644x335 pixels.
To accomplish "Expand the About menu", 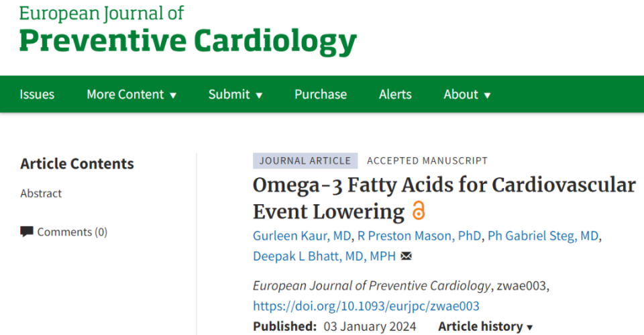I will click(467, 95).
